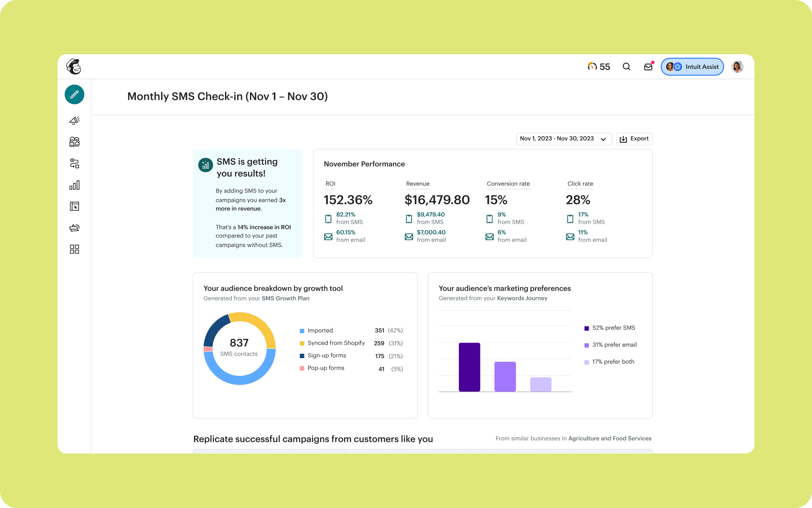Open the Audience icon in sidebar
This screenshot has width=812, height=508.
point(74,142)
